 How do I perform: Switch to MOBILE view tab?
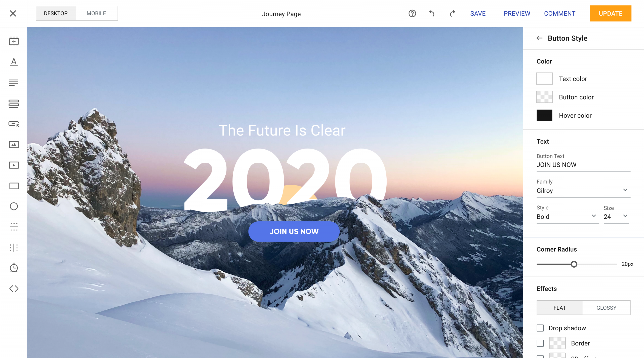[97, 13]
